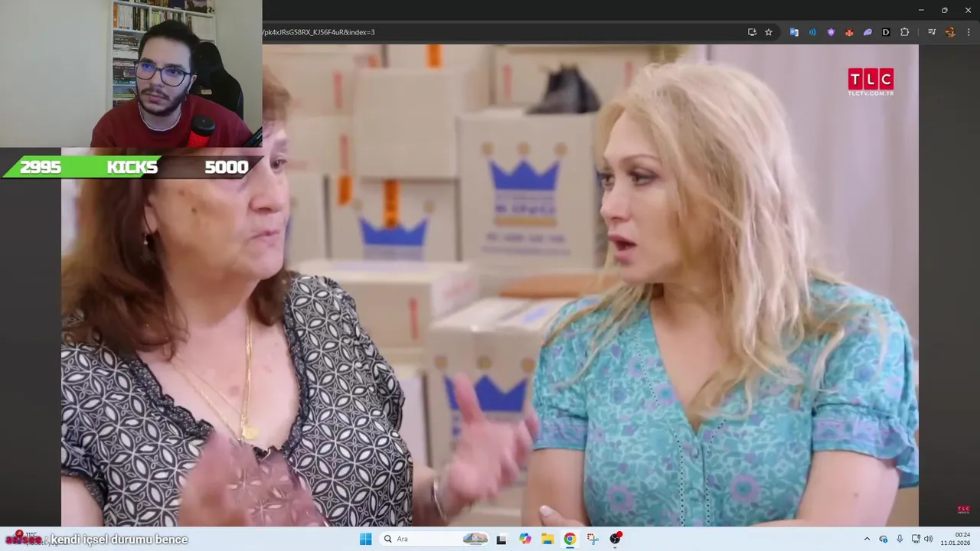
Task: Open the volume speaker tray icon
Action: tap(929, 539)
